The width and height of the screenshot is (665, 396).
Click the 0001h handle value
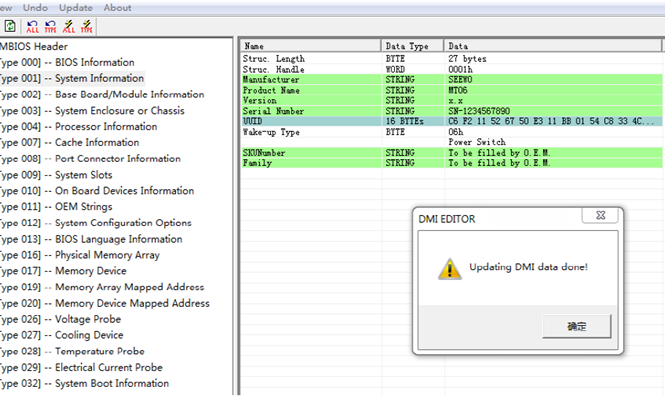point(460,69)
